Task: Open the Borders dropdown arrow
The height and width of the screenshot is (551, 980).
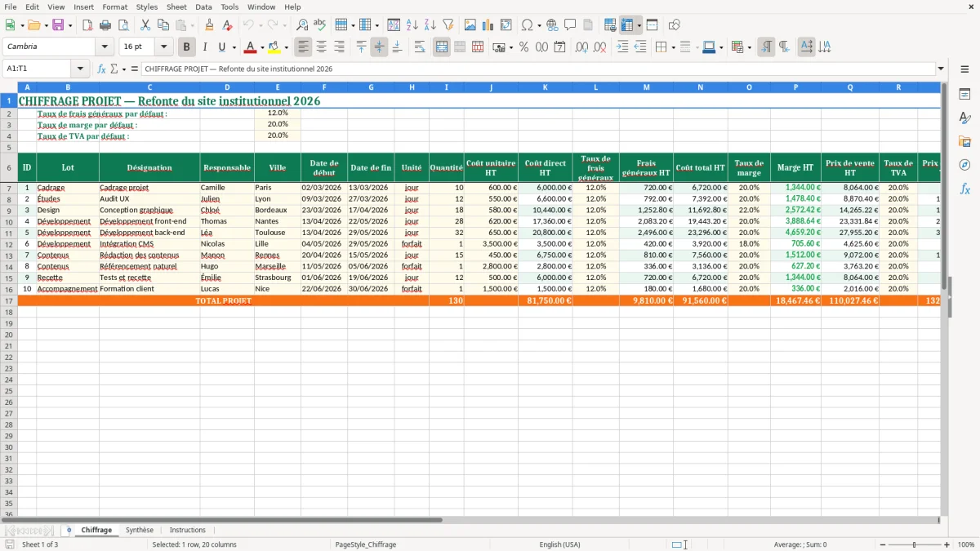Action: pos(673,47)
